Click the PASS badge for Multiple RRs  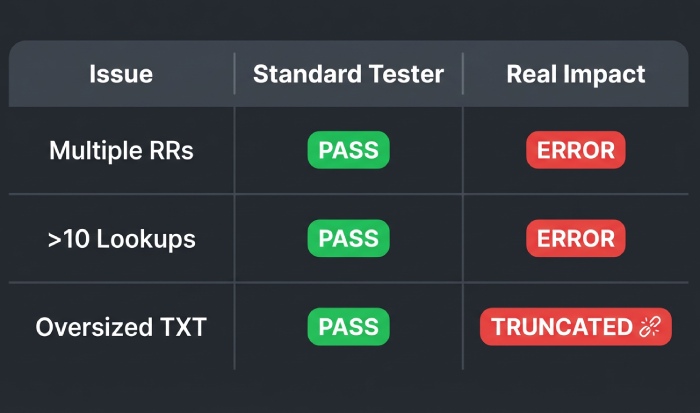point(348,151)
